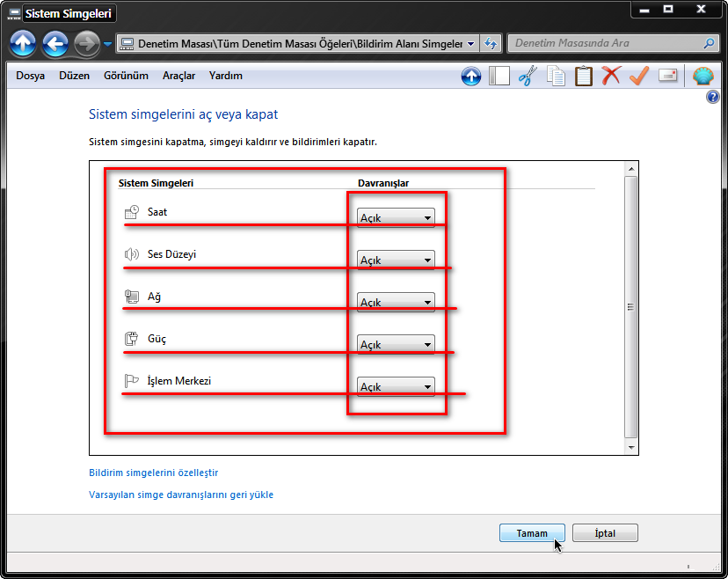Click the İşlem Merkezi flag icon

(x=131, y=381)
